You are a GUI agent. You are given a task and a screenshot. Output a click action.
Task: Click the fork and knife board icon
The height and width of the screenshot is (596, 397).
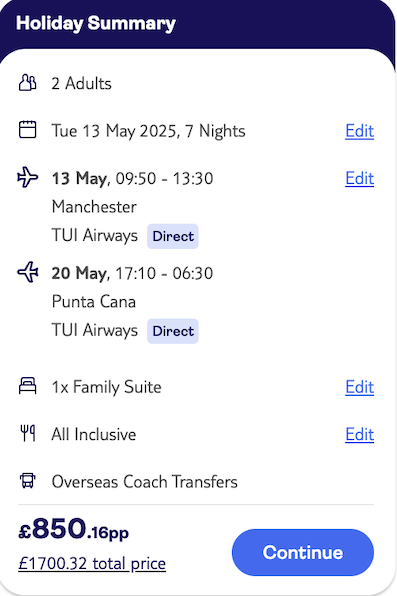coord(28,434)
